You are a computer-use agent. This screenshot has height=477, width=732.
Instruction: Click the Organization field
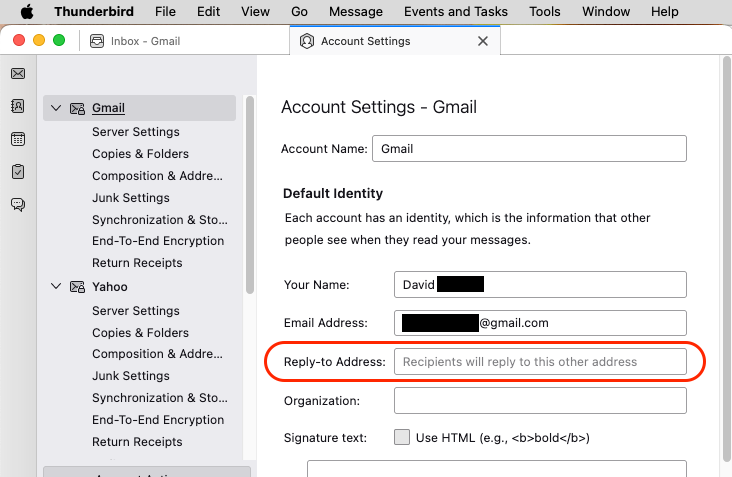click(540, 400)
